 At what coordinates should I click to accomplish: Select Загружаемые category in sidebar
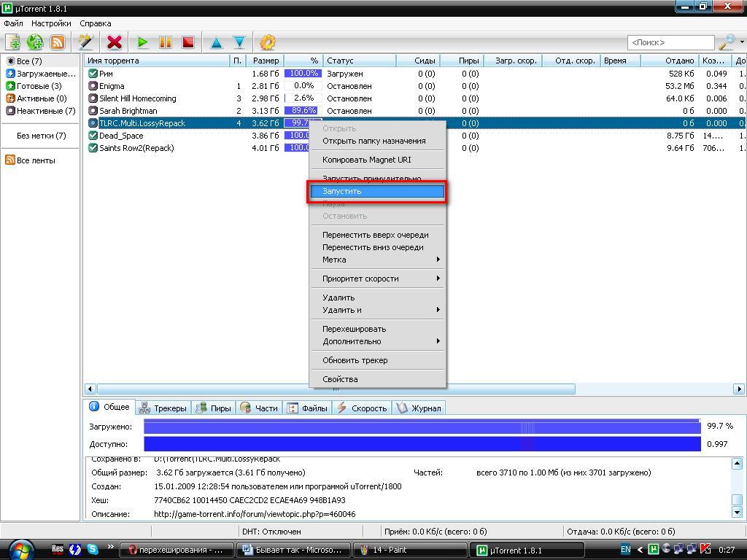pyautogui.click(x=41, y=74)
